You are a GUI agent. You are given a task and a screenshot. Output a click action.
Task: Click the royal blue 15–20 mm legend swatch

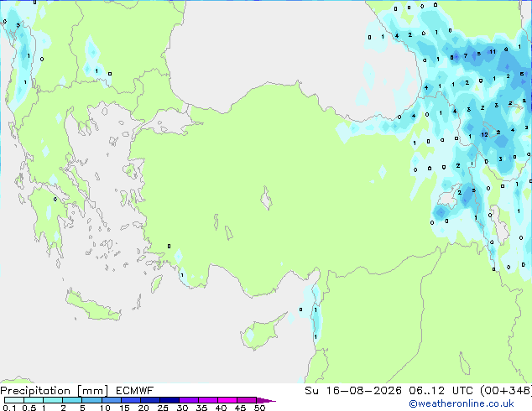point(131,400)
